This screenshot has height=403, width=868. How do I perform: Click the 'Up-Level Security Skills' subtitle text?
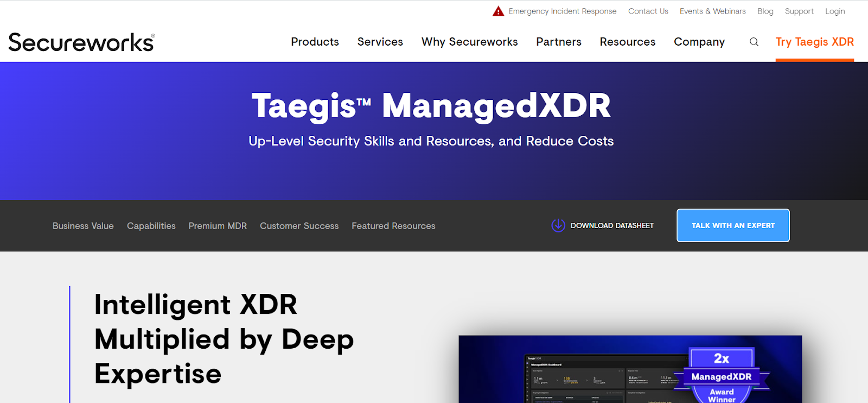click(431, 141)
